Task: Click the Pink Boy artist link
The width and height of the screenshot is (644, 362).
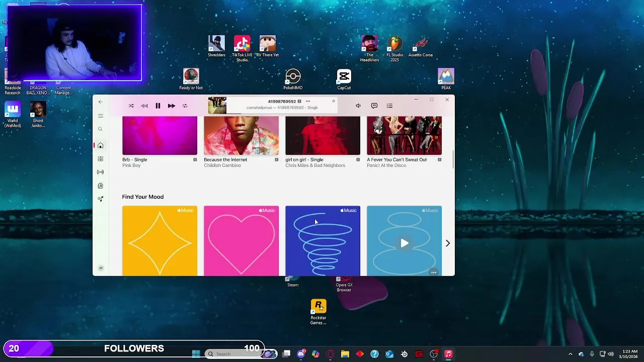Action: pyautogui.click(x=131, y=165)
